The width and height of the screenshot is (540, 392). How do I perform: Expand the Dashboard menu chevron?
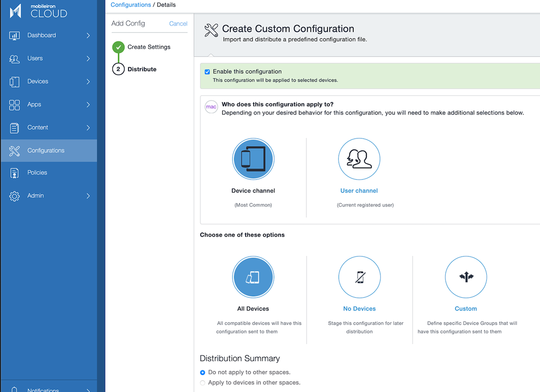coord(88,35)
